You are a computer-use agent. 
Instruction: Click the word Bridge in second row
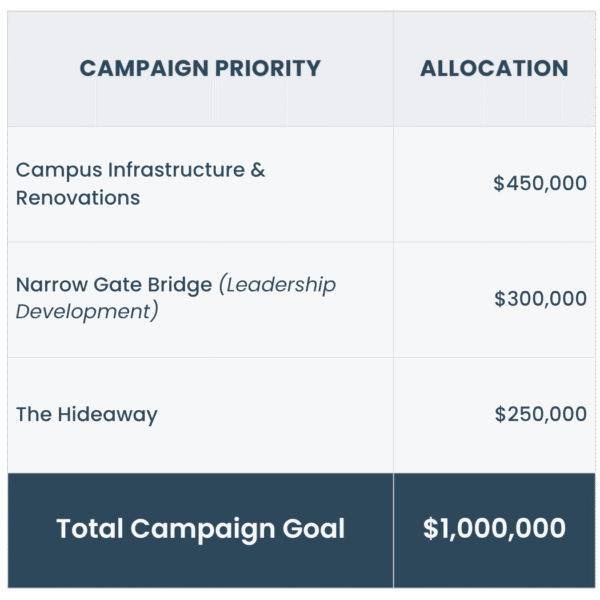pyautogui.click(x=180, y=285)
